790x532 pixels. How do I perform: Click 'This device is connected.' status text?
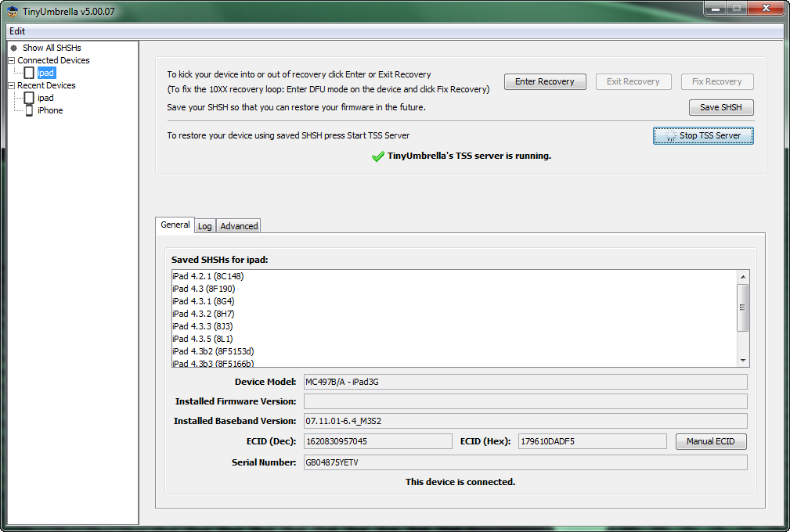[460, 482]
